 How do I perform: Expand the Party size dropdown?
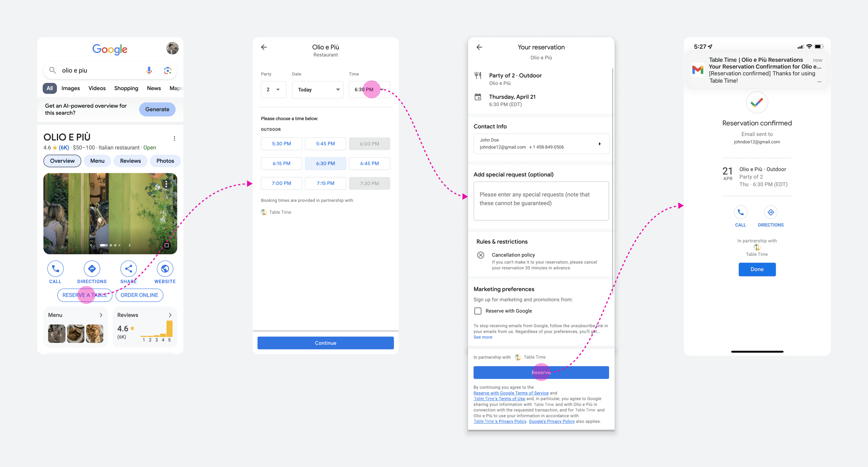272,89
